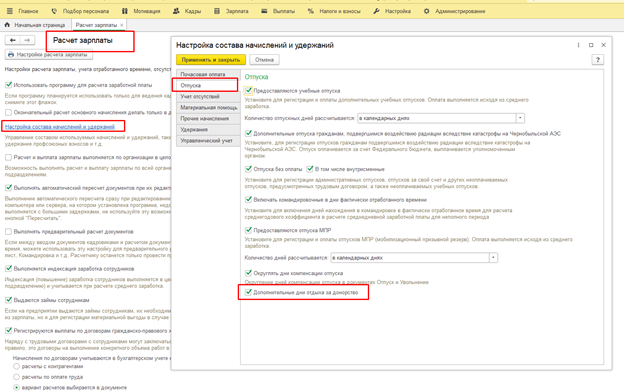Open the Выплаты section
The height and width of the screenshot is (391, 624).
(x=278, y=11)
